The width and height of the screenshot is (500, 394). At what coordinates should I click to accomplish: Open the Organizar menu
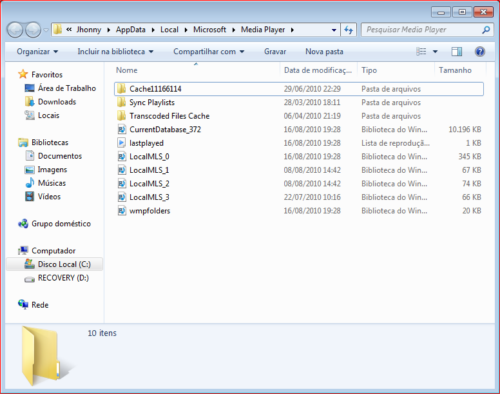pyautogui.click(x=37, y=52)
